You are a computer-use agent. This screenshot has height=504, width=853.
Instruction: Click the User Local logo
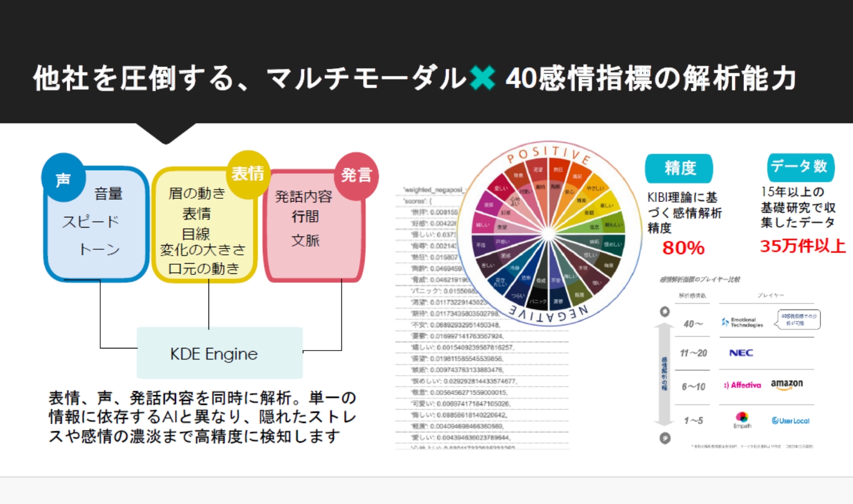coord(790,420)
